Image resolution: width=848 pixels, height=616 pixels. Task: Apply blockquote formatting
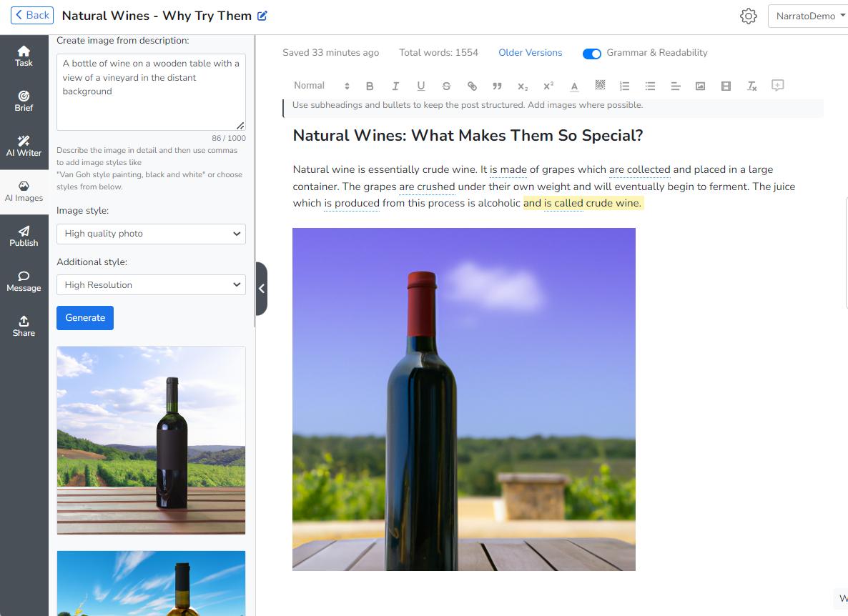point(497,86)
